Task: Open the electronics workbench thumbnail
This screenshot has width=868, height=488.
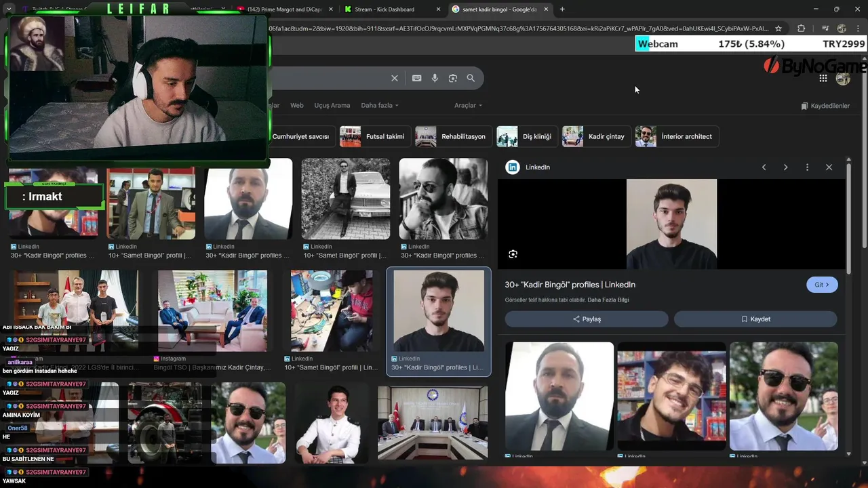Action: [332, 310]
